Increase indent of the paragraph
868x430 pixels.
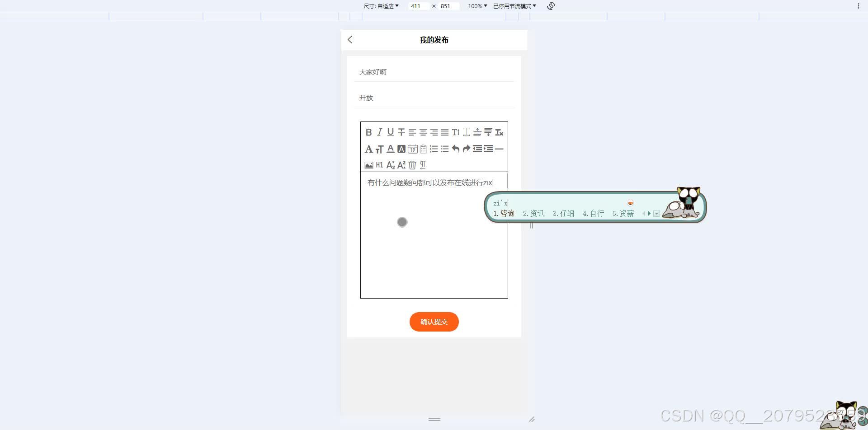click(488, 149)
